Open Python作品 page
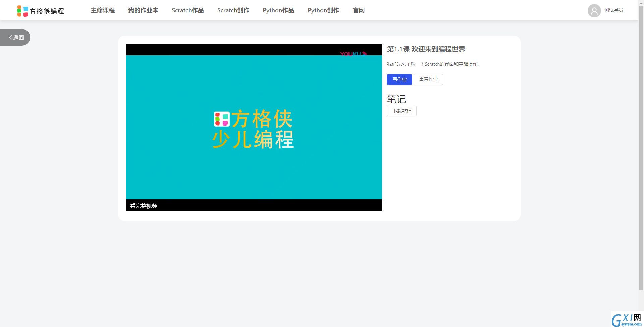 [x=278, y=10]
